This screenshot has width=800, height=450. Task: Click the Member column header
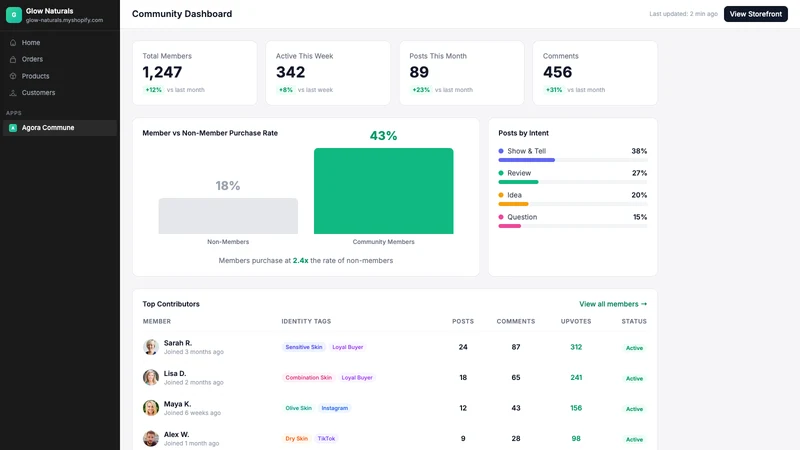(x=157, y=321)
